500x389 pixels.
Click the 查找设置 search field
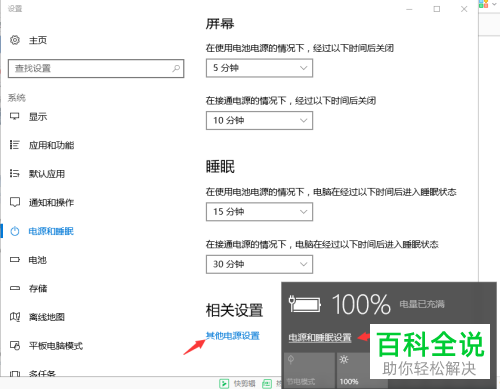[96, 68]
